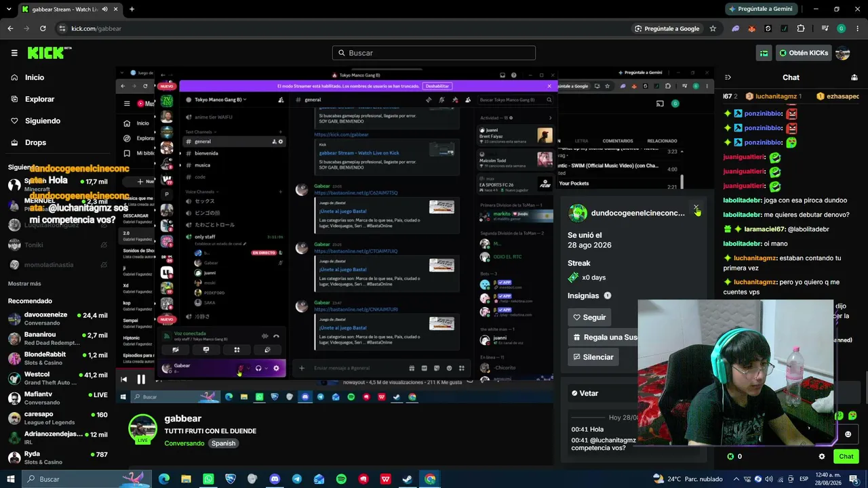This screenshot has height=488, width=868.
Task: Open Ryda channel in sidebar
Action: (x=58, y=457)
